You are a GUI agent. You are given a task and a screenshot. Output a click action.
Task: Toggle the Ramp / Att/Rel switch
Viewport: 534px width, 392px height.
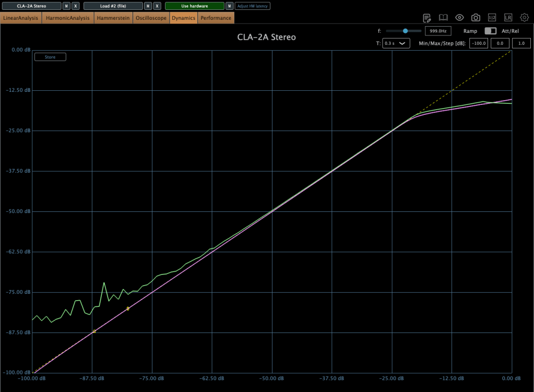pyautogui.click(x=490, y=31)
